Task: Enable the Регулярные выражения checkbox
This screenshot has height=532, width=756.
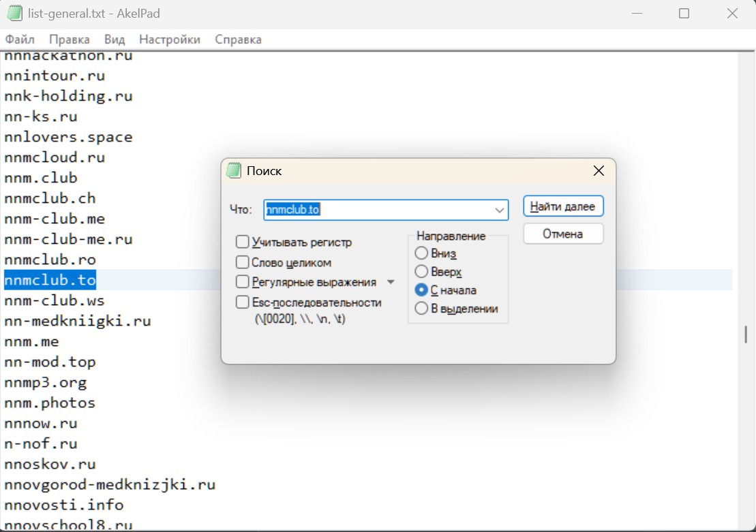Action: pos(243,281)
